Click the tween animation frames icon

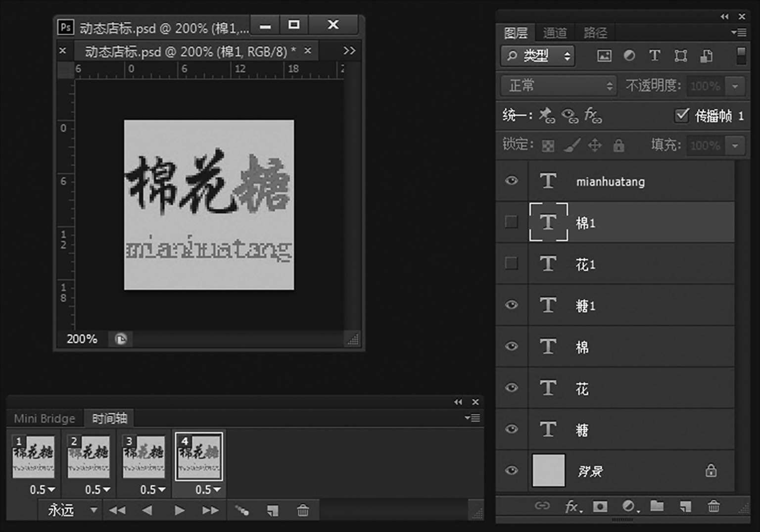click(242, 510)
